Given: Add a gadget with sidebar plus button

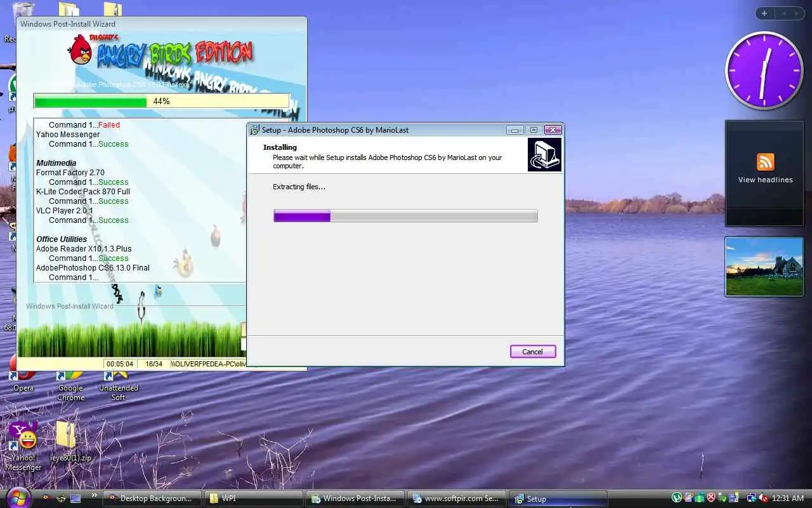Looking at the screenshot, I should [x=764, y=13].
